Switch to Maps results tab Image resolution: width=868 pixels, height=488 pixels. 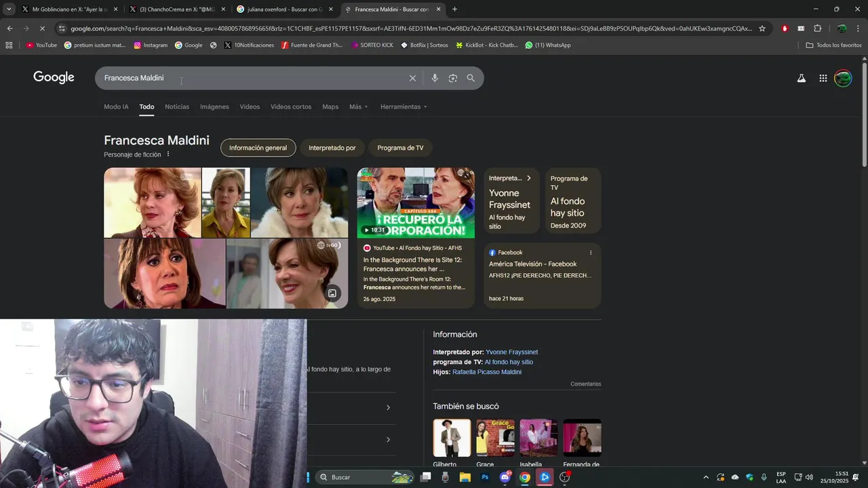[x=330, y=107]
